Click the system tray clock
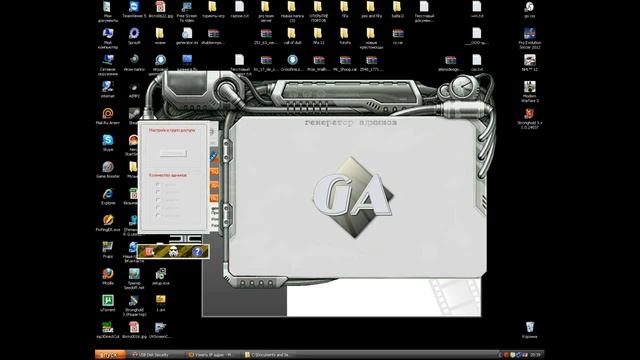 [535, 355]
